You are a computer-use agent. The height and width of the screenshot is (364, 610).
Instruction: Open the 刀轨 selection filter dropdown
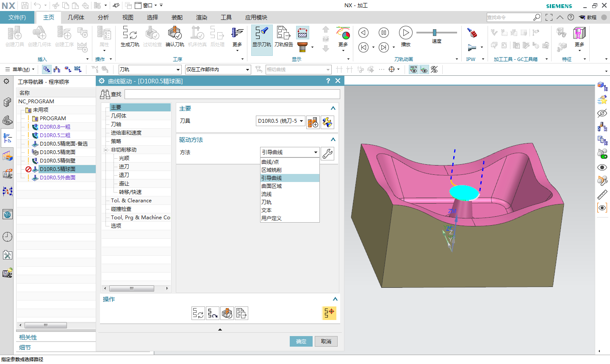pyautogui.click(x=150, y=69)
